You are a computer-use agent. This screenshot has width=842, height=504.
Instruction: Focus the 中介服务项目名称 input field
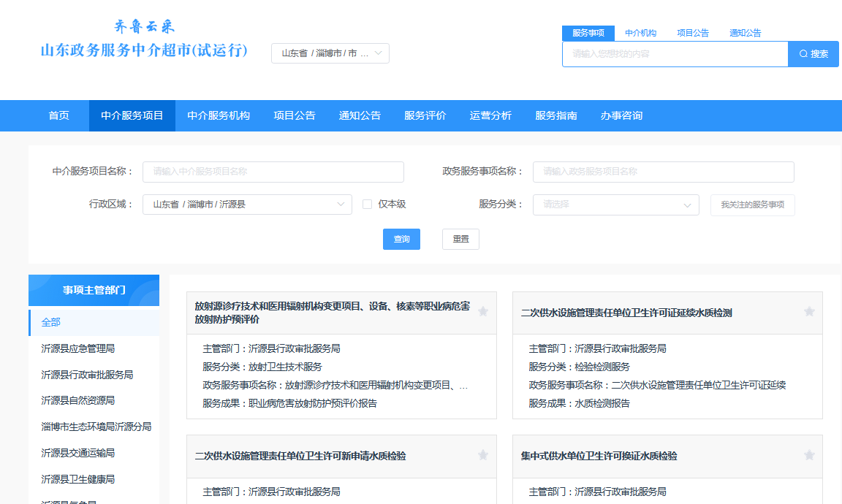point(273,172)
